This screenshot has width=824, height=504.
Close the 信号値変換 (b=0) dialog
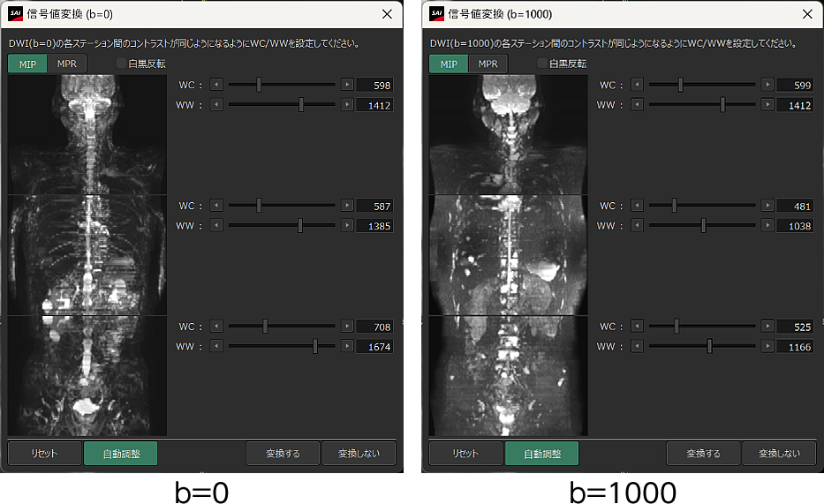[x=386, y=14]
